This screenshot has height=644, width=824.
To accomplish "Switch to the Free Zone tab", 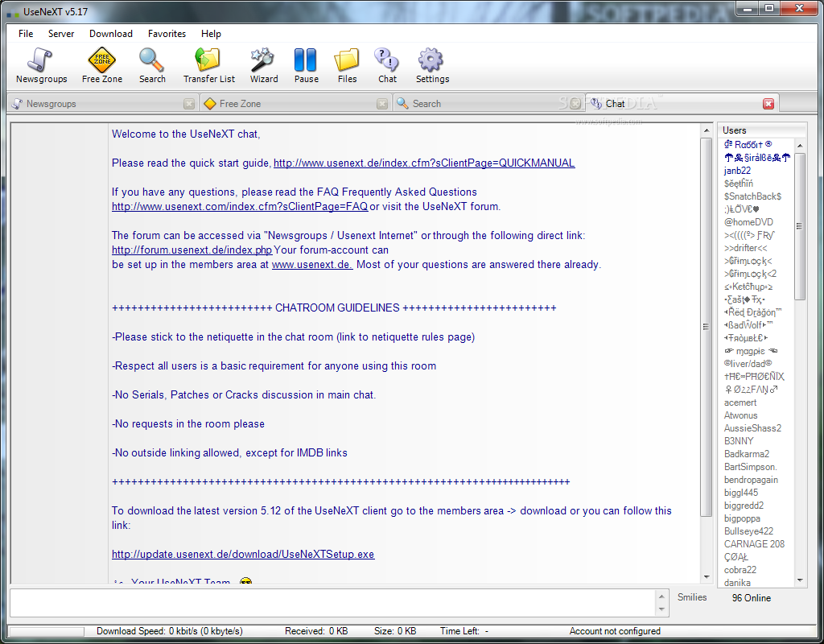I will coord(296,104).
